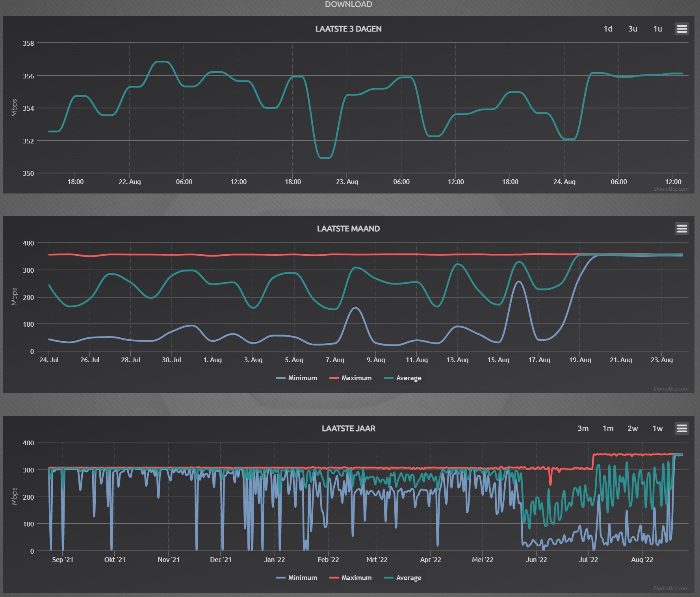Open hamburger menu of Laatste Maand chart
The height and width of the screenshot is (597, 700).
(x=681, y=229)
